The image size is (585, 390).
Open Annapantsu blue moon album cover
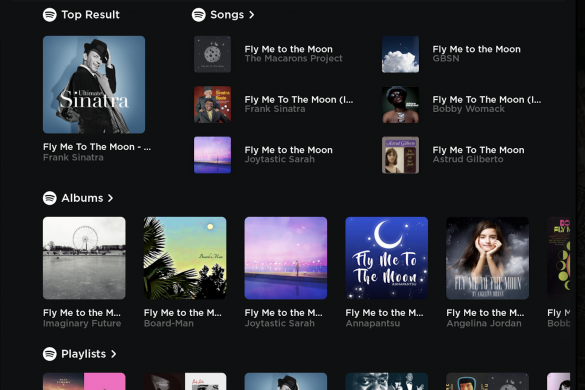387,258
